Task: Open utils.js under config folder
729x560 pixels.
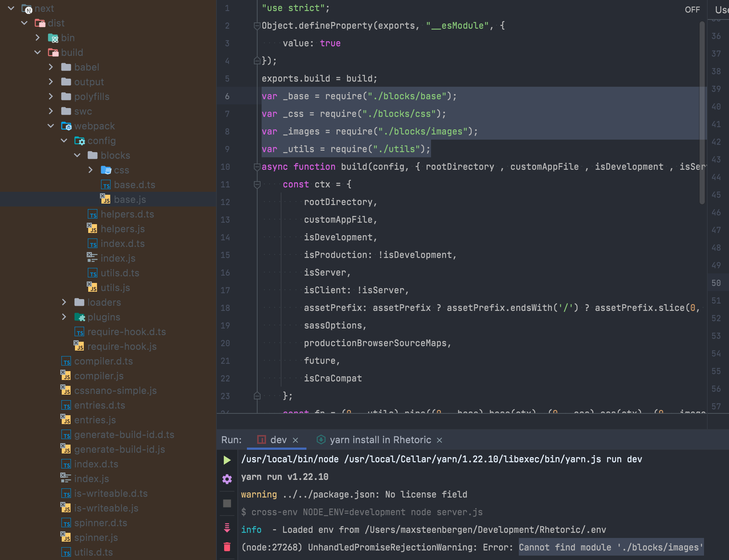Action: click(115, 288)
